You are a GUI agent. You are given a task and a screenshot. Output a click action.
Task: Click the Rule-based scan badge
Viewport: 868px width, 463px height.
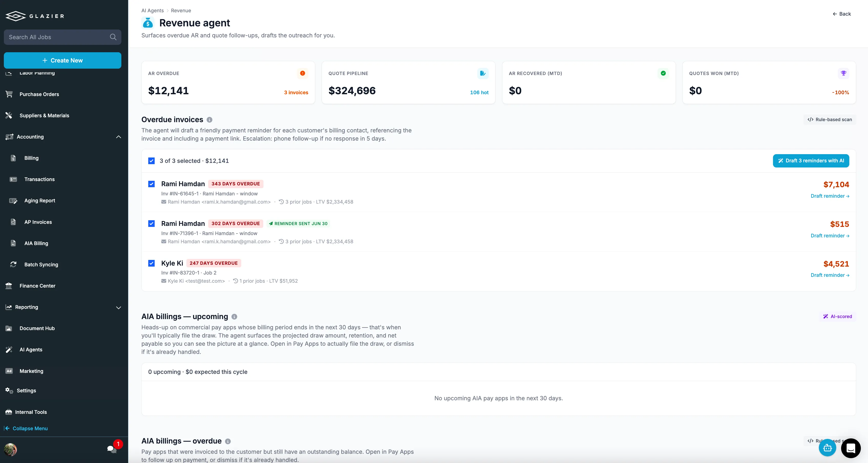tap(829, 120)
